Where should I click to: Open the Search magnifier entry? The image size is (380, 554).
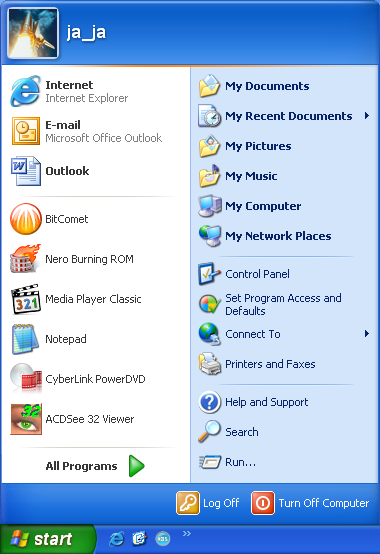[x=284, y=432]
